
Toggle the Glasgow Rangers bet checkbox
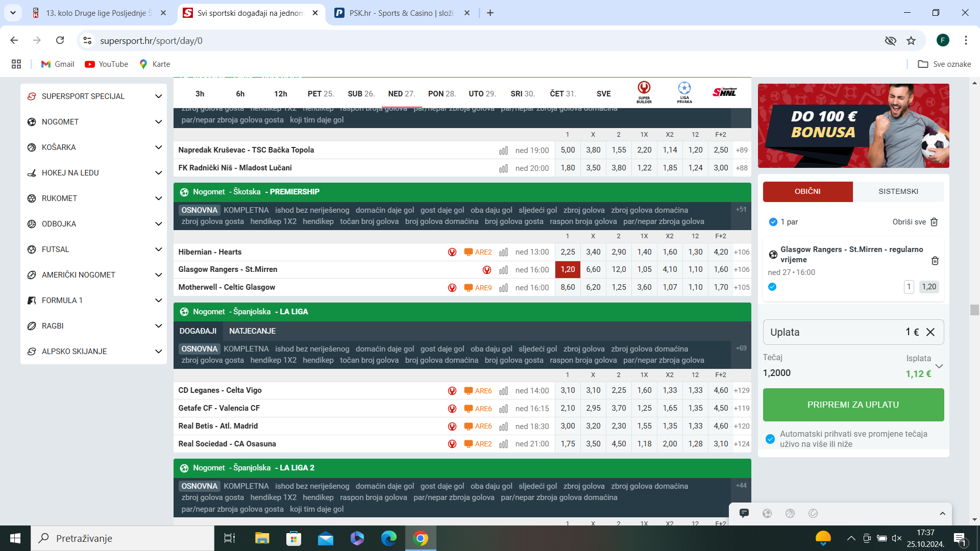(772, 287)
